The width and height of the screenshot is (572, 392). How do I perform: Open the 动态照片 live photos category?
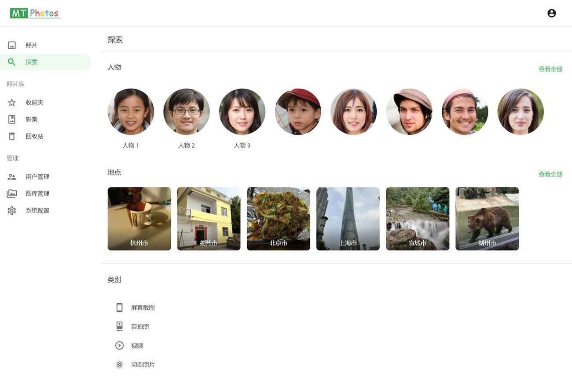coord(143,365)
